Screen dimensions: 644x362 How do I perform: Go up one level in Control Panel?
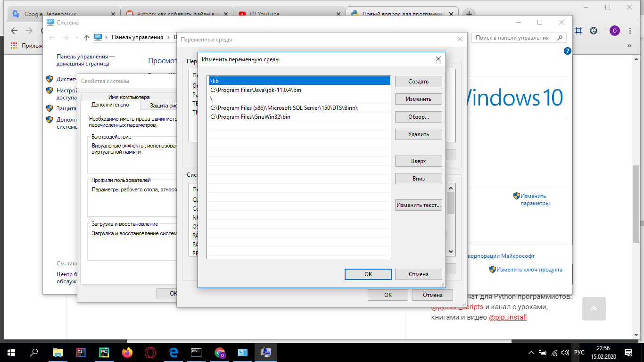[87, 37]
